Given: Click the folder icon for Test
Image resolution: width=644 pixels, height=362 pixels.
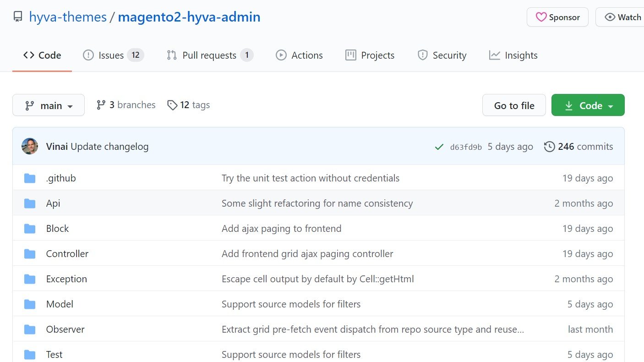Looking at the screenshot, I should [x=30, y=355].
